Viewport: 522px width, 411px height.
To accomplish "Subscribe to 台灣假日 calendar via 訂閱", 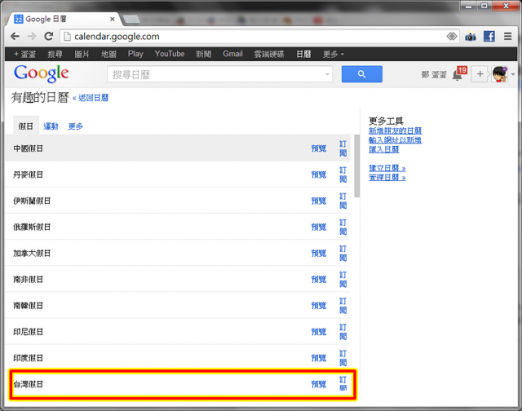I will coord(343,384).
